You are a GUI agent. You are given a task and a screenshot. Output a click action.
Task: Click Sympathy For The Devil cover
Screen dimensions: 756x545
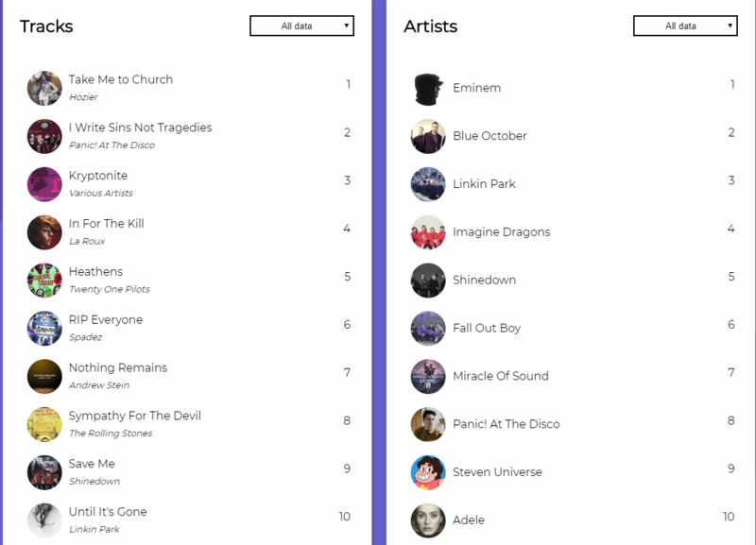(x=44, y=424)
